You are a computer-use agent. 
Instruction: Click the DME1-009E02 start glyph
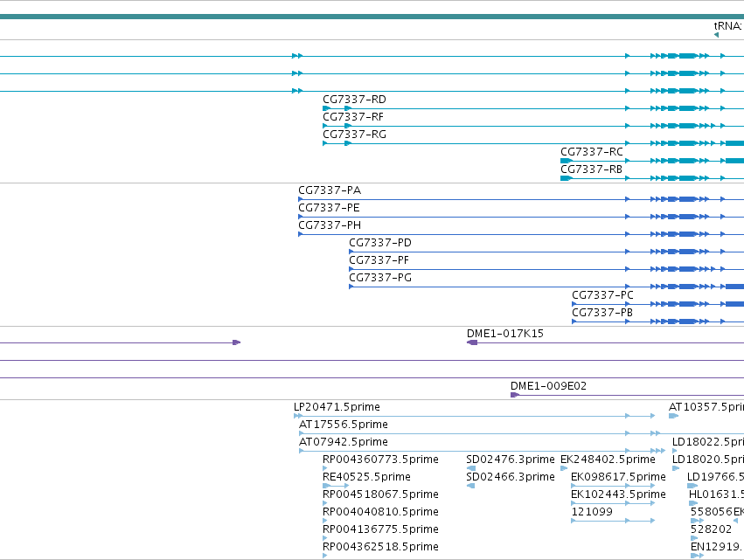tap(514, 395)
